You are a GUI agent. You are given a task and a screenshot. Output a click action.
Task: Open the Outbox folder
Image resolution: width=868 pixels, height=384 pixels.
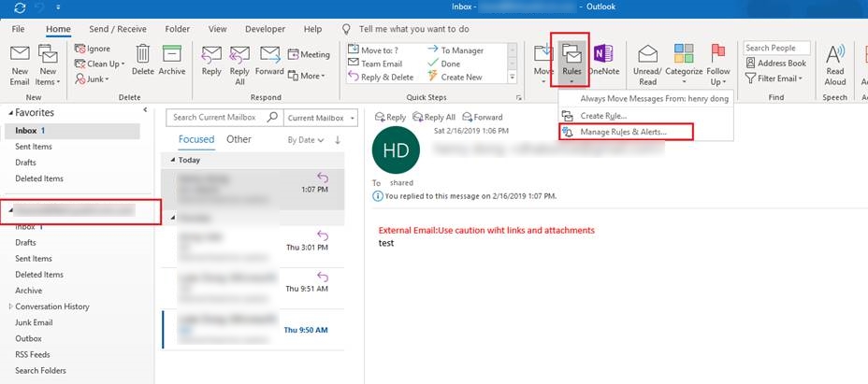(28, 338)
